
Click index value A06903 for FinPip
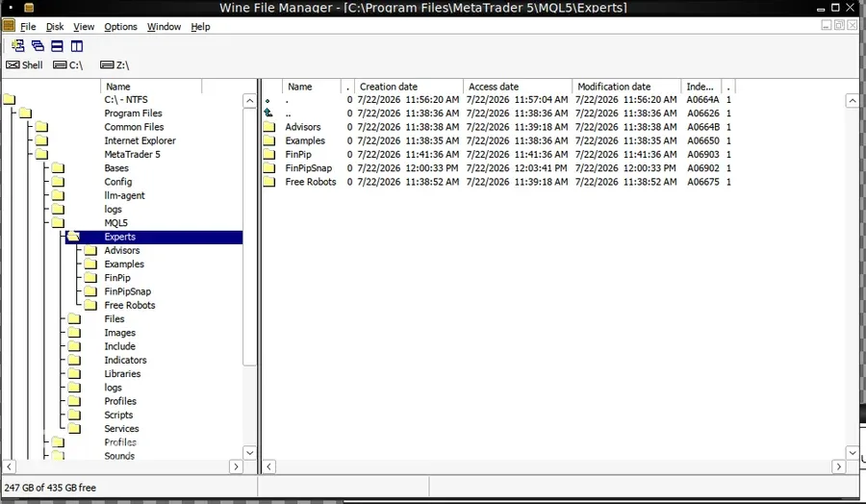703,155
